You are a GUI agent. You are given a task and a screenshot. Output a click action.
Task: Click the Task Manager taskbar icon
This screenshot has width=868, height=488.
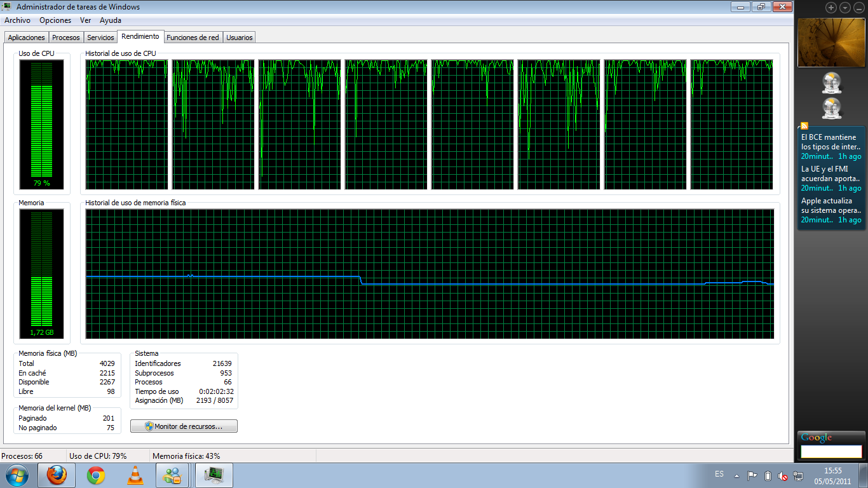point(214,475)
